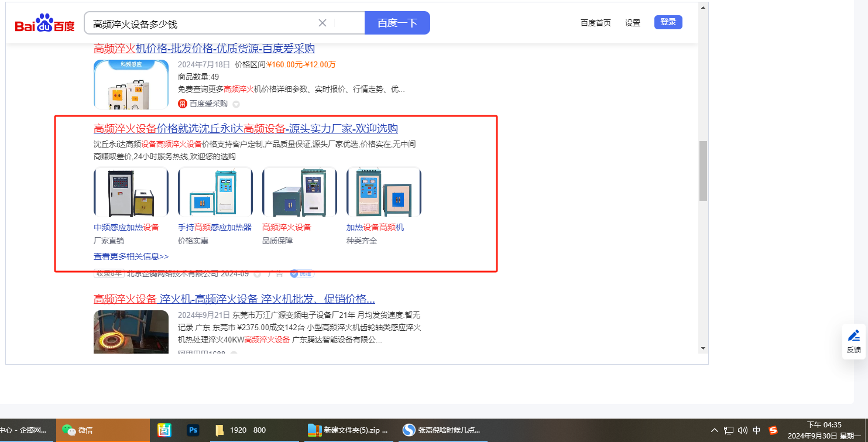Clear the search box with X icon
868x442 pixels.
tap(323, 23)
